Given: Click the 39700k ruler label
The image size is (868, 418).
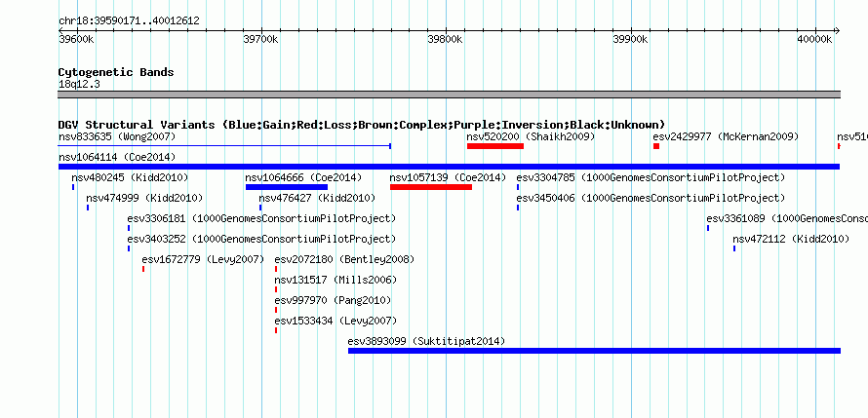Looking at the screenshot, I should (260, 39).
